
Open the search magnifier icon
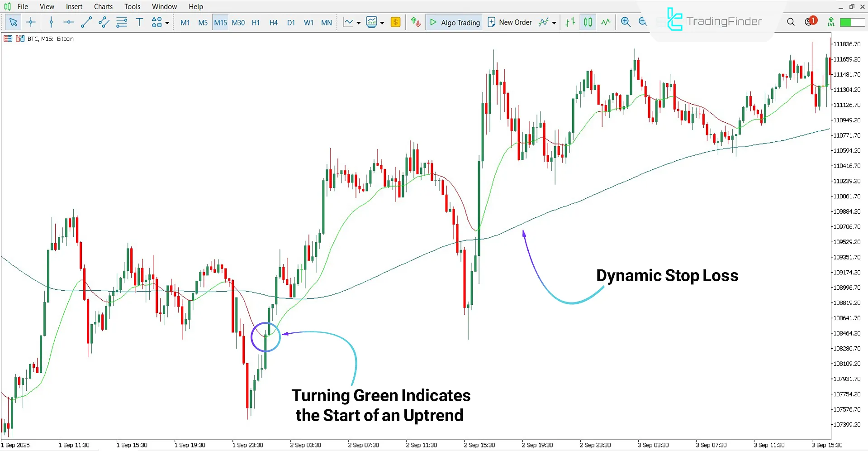click(791, 22)
